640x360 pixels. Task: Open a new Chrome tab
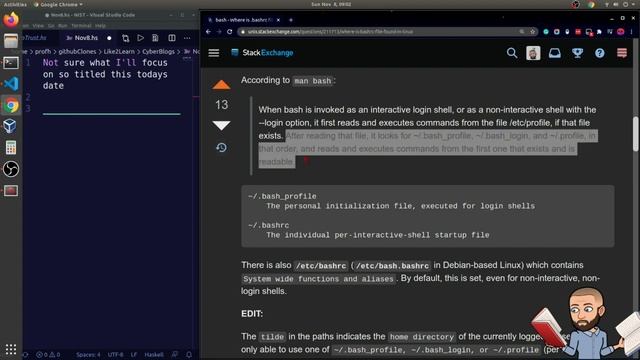(291, 20)
